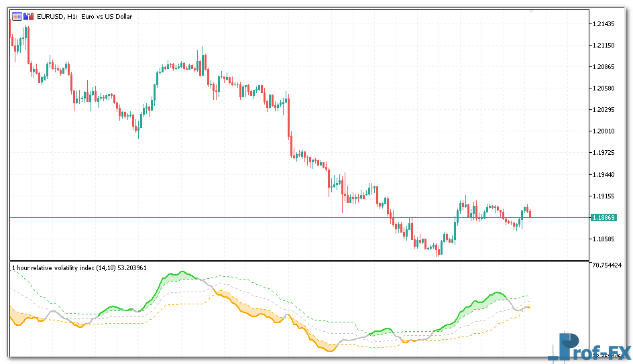Click the 1.18585 price scale label
The image size is (633, 364).
(x=603, y=239)
